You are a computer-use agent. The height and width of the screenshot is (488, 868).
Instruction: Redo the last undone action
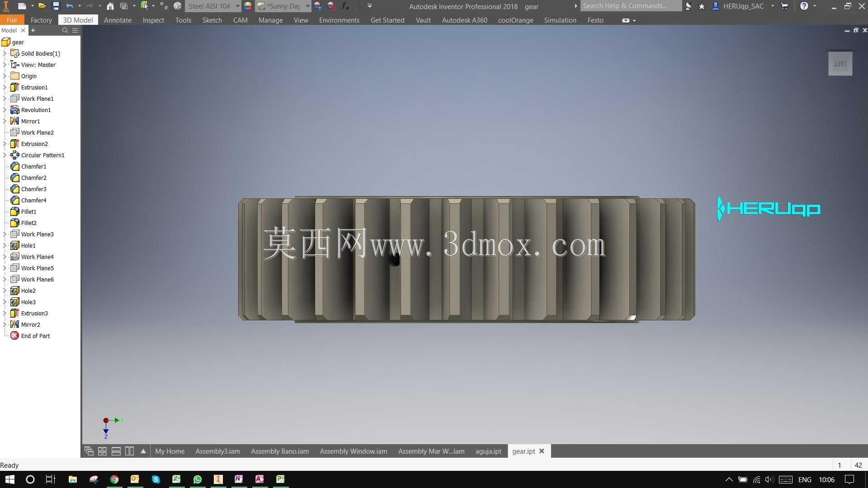click(90, 6)
